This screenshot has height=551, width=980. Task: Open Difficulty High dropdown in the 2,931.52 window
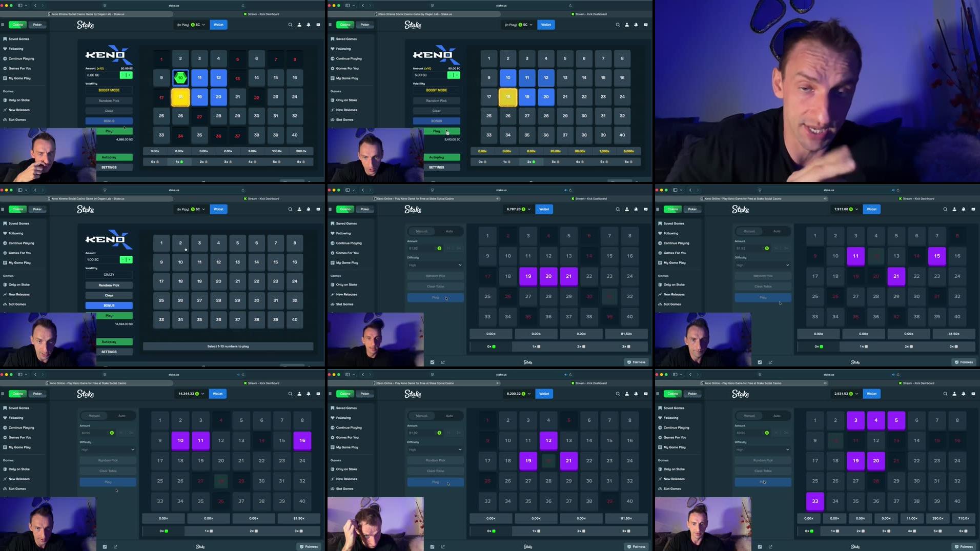(x=763, y=450)
